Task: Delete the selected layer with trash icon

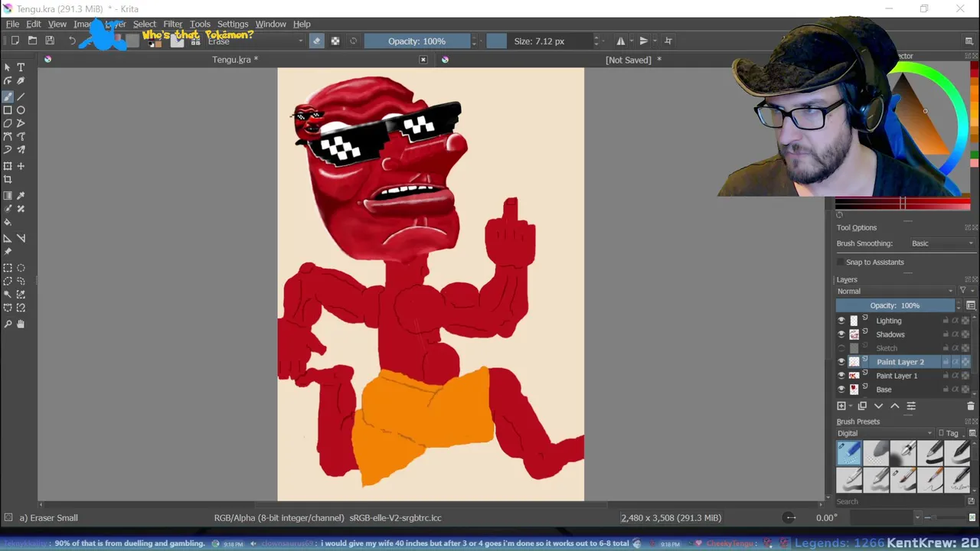Action: pos(971,406)
